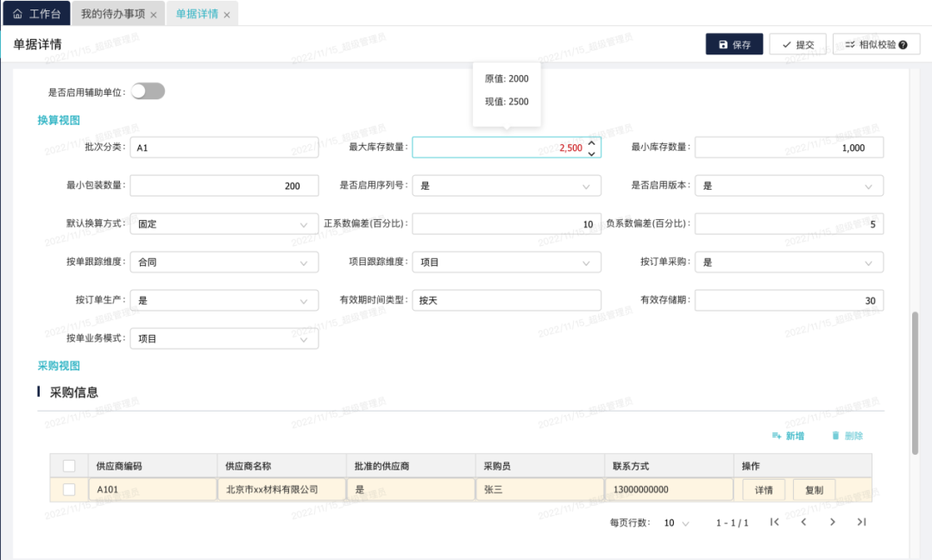Click the help icon beside 相似校验
Viewport: 932px width, 560px height.
pyautogui.click(x=903, y=45)
